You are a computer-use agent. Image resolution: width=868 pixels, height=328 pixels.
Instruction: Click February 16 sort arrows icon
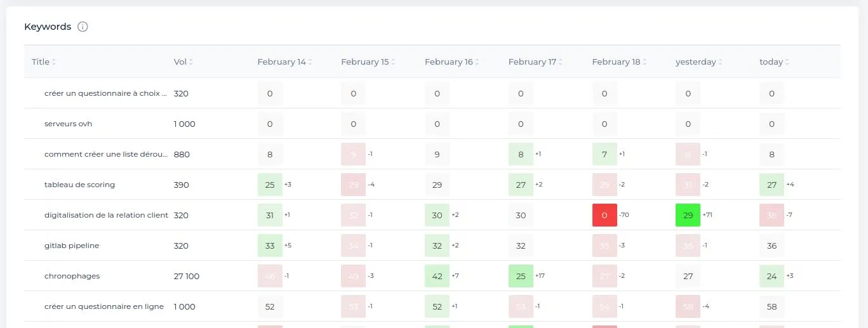coord(477,62)
